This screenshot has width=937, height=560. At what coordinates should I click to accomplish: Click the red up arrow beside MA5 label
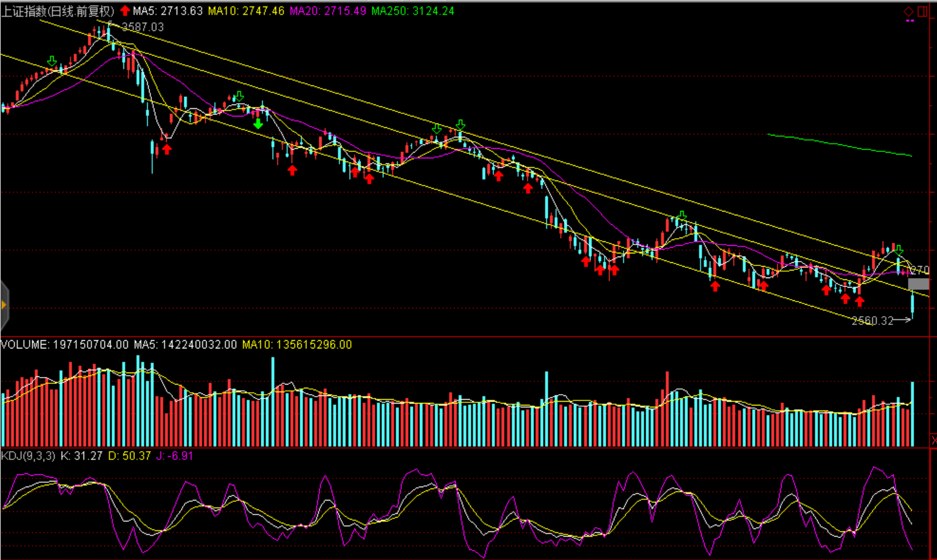coord(125,11)
